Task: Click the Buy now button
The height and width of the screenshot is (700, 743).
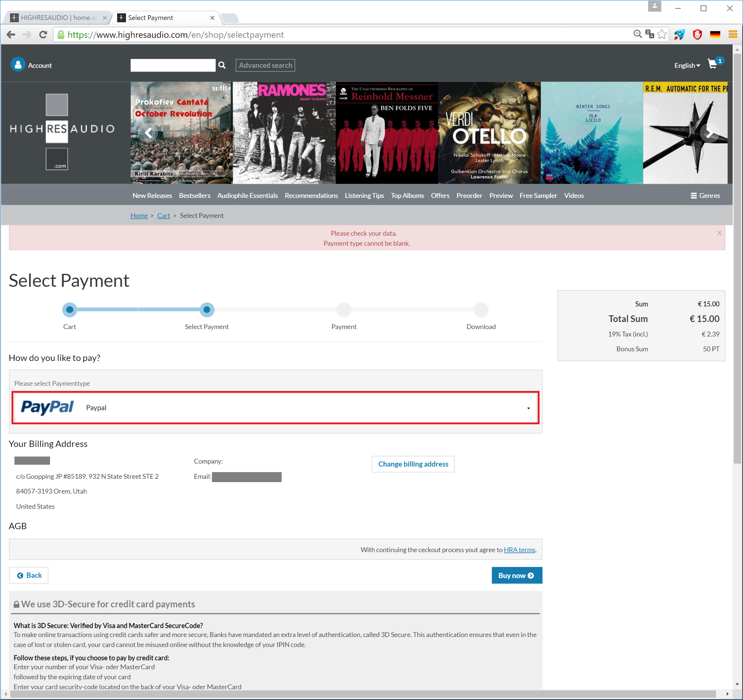Action: (x=517, y=575)
